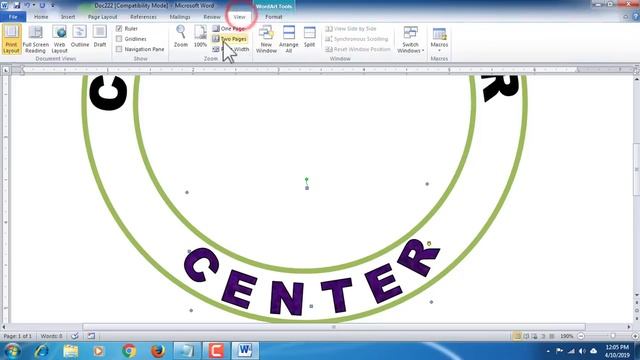
Task: Click the tab selector at ruler corner
Action: coord(6,70)
